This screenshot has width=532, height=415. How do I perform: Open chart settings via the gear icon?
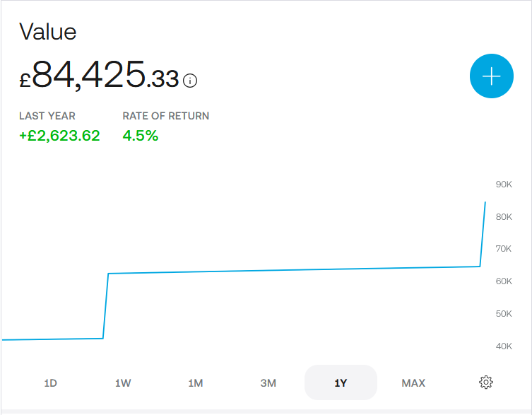click(x=485, y=382)
